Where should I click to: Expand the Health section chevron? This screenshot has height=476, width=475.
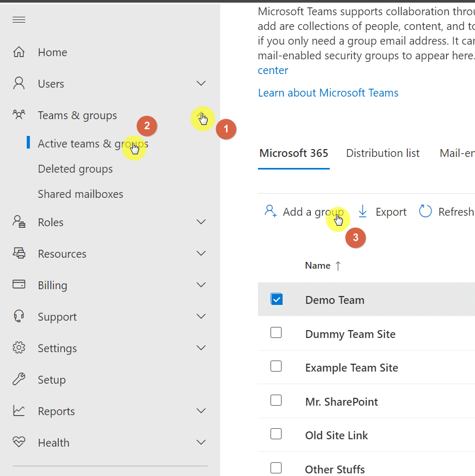tap(201, 442)
